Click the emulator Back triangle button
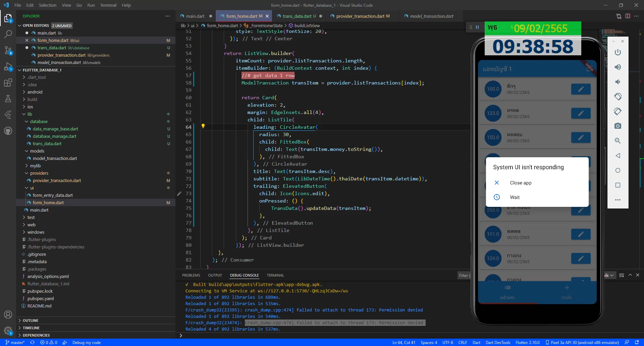The width and height of the screenshot is (644, 346). [618, 156]
